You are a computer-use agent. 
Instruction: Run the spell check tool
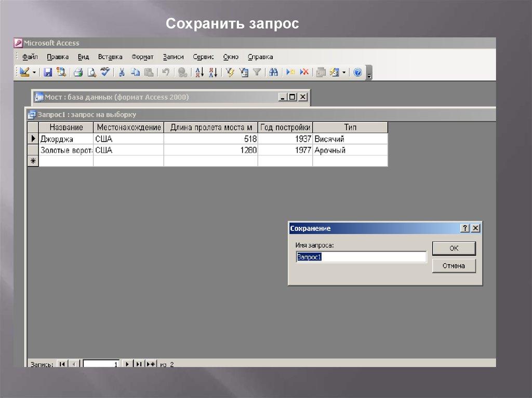coord(105,73)
